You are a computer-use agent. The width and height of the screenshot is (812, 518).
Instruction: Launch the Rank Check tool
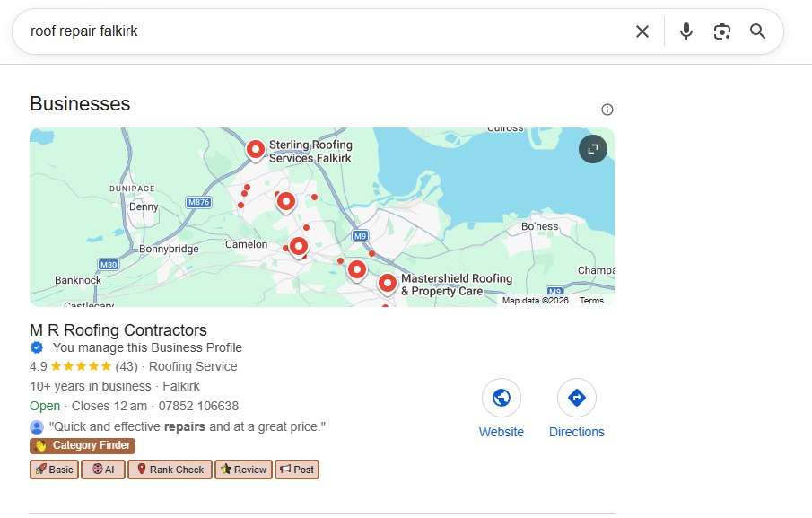pos(170,469)
